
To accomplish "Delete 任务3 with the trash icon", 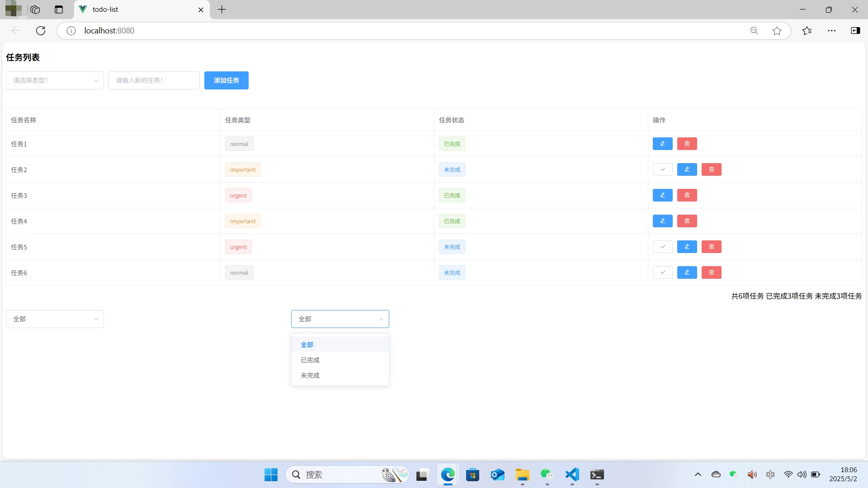I will (687, 195).
